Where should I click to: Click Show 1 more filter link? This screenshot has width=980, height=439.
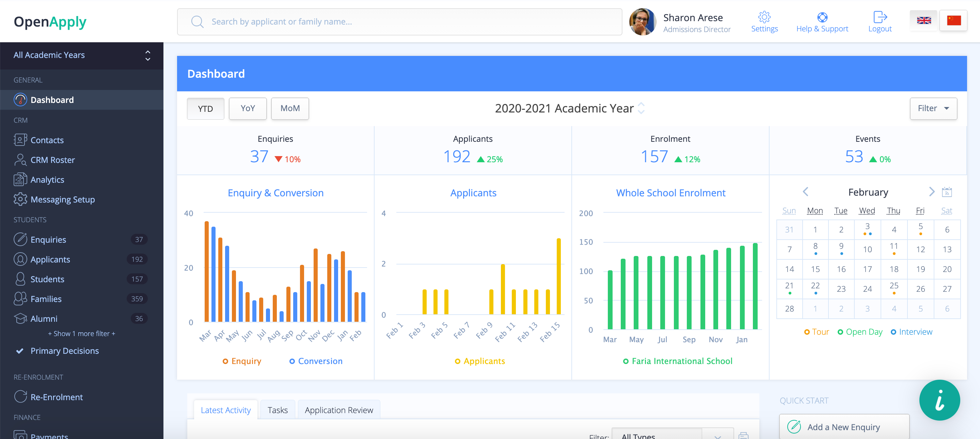point(81,334)
